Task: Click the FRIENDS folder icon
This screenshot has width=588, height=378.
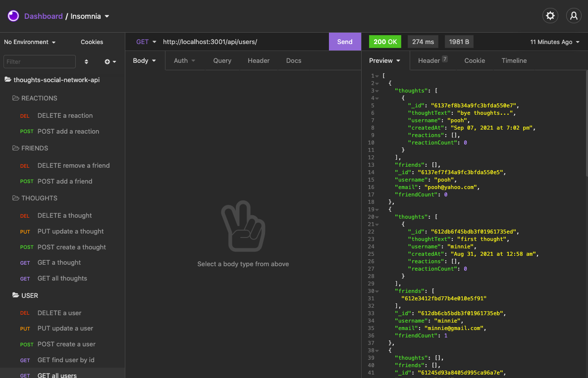Action: pyautogui.click(x=15, y=148)
